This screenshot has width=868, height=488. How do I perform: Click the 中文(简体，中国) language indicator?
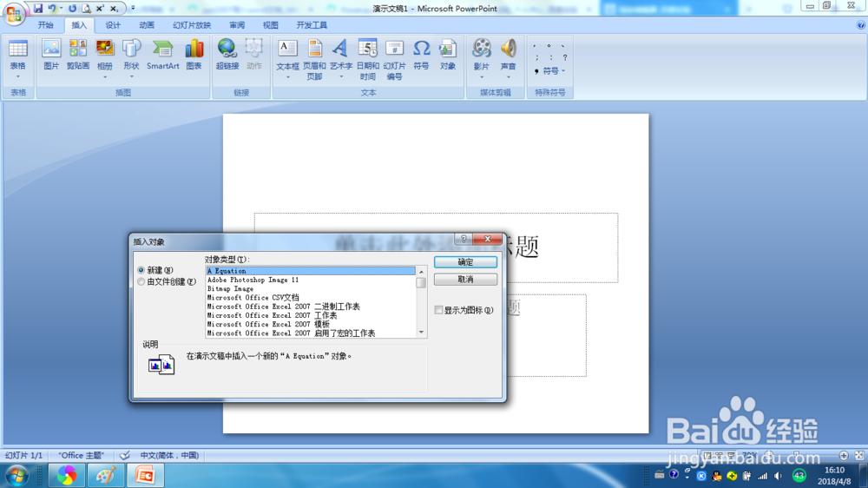169,455
